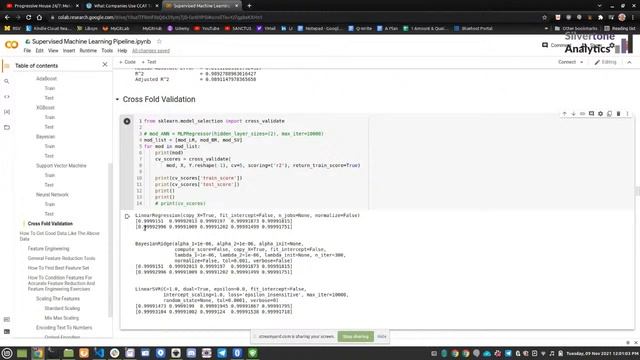Go to Neural Network in contents
The width and height of the screenshot is (640, 360).
pos(52,195)
